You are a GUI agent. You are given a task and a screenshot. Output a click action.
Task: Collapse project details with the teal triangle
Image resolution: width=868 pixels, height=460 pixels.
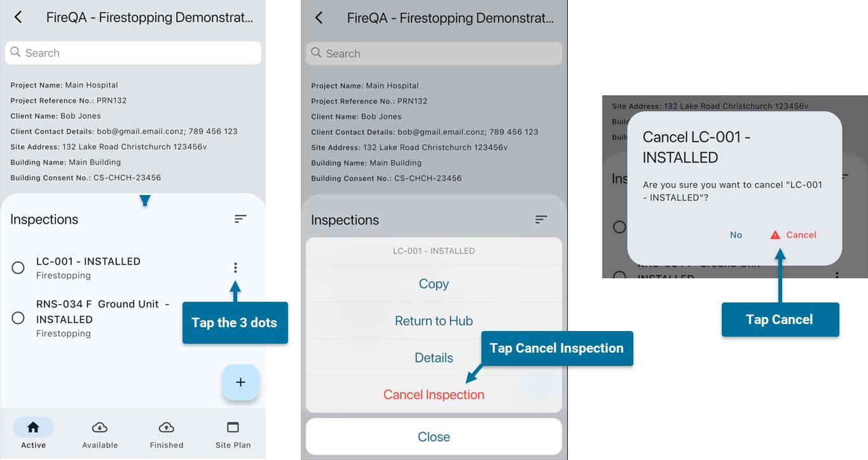point(145,201)
